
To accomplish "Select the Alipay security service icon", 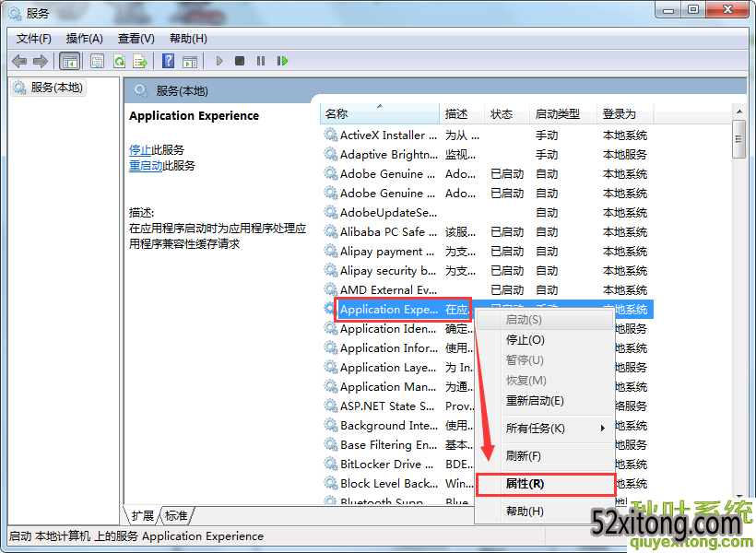I will [331, 270].
